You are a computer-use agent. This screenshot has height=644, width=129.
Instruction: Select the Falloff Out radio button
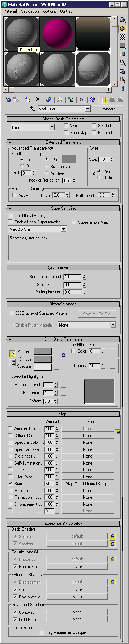(x=22, y=166)
